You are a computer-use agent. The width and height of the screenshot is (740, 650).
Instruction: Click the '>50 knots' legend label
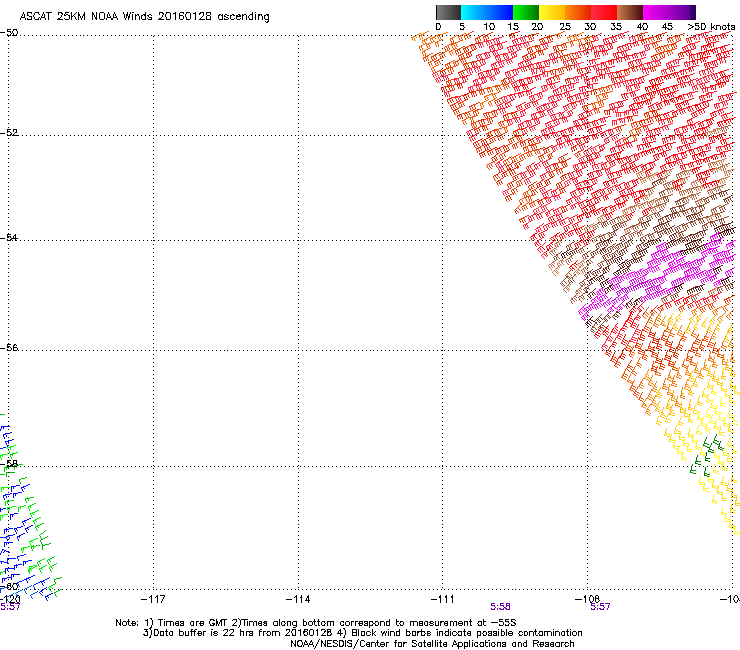pyautogui.click(x=711, y=27)
